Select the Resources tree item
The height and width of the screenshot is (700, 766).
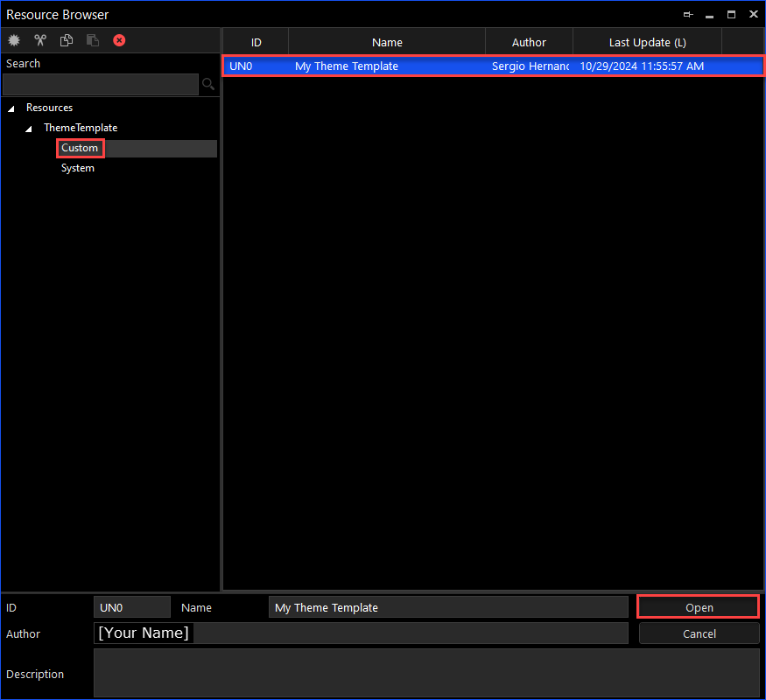point(49,108)
